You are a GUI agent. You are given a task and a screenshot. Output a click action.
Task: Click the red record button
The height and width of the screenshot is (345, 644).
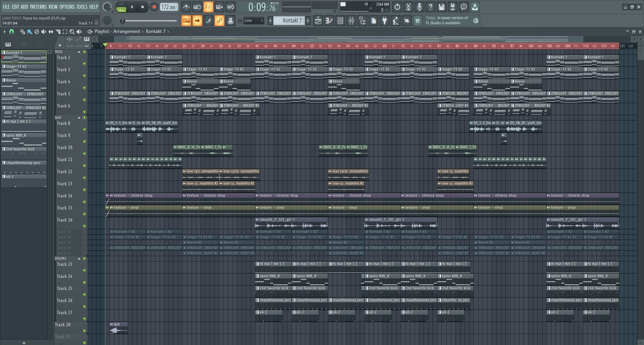(x=154, y=7)
